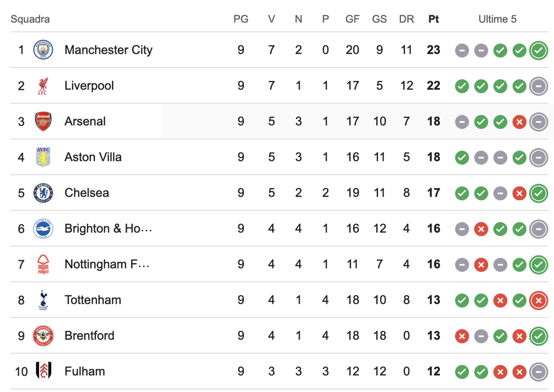Click the Brentford bee crest
The width and height of the screenshot is (554, 392).
tap(43, 336)
